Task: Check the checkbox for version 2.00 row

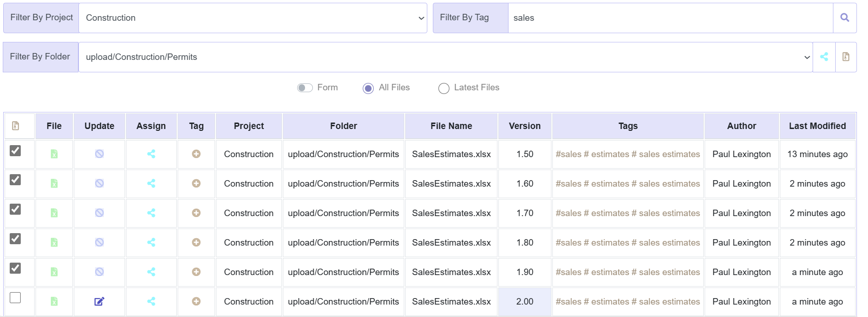Action: pos(15,298)
